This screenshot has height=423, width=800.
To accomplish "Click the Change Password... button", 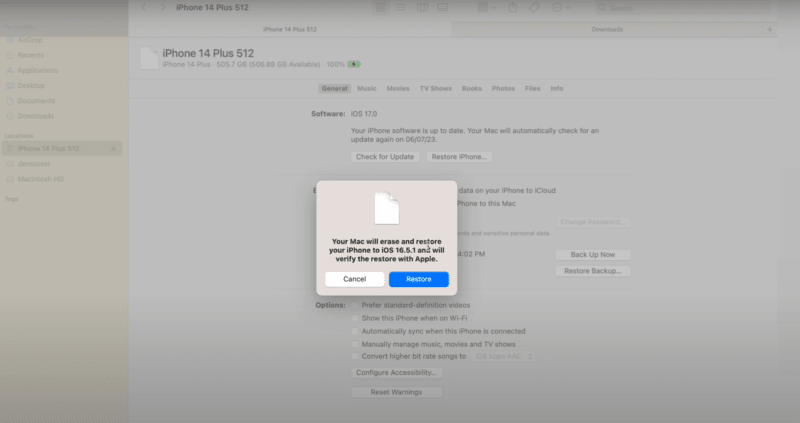I will (x=592, y=222).
